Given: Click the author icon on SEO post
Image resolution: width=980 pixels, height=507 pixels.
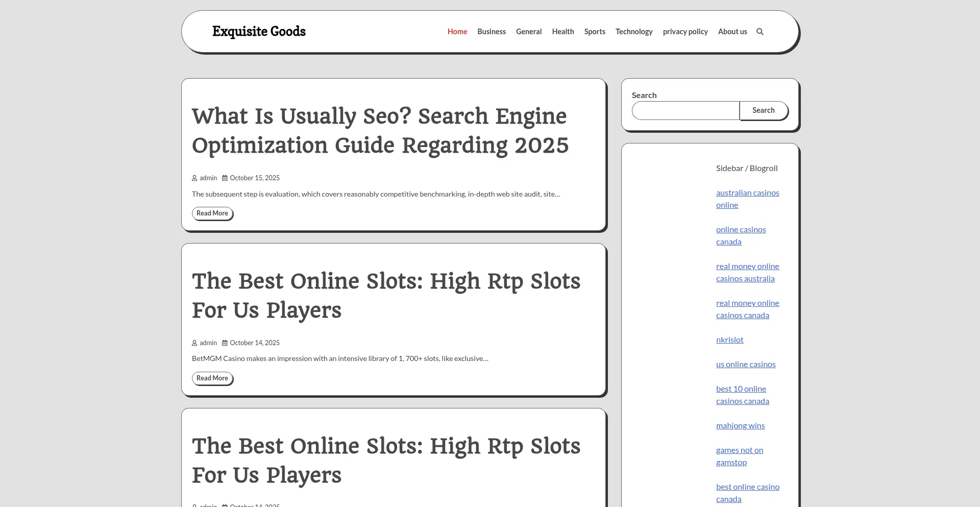Looking at the screenshot, I should point(194,178).
